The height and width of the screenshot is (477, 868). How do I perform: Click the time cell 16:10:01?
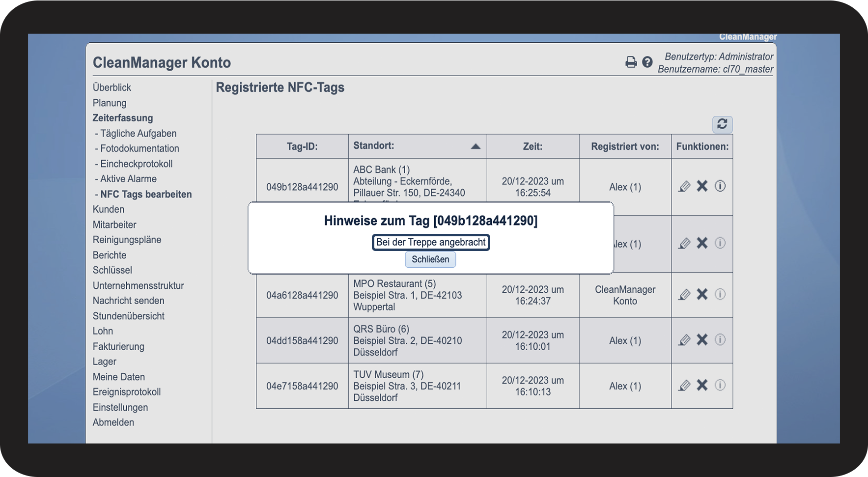tap(533, 340)
